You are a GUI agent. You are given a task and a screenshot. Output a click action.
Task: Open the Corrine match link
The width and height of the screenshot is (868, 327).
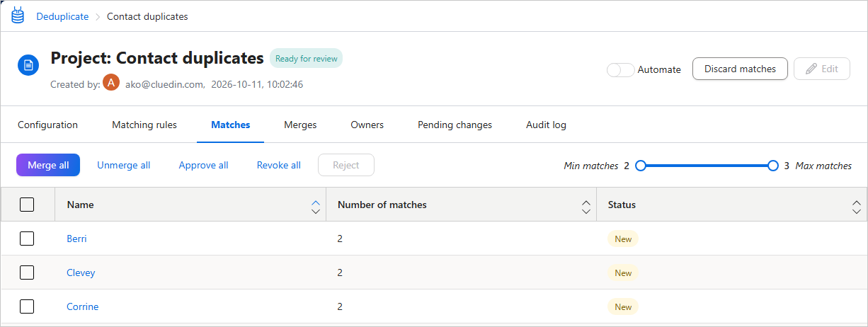click(83, 306)
